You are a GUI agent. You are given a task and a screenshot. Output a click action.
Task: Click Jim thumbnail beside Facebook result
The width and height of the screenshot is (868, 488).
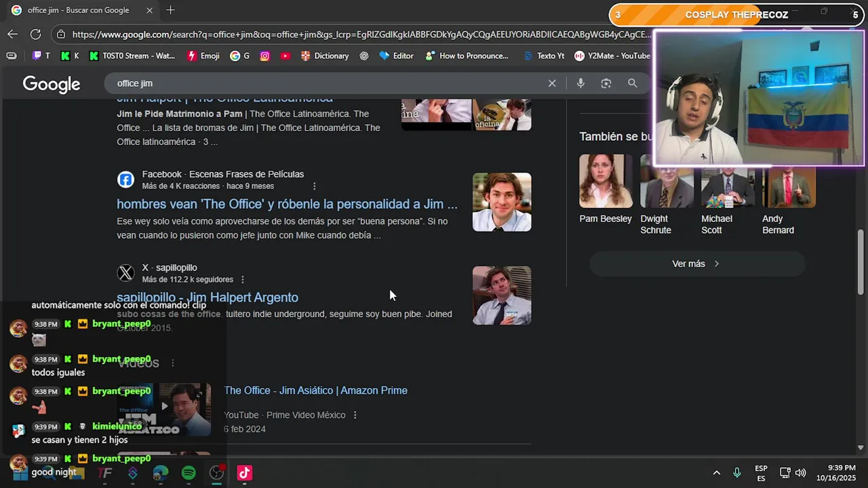click(502, 202)
